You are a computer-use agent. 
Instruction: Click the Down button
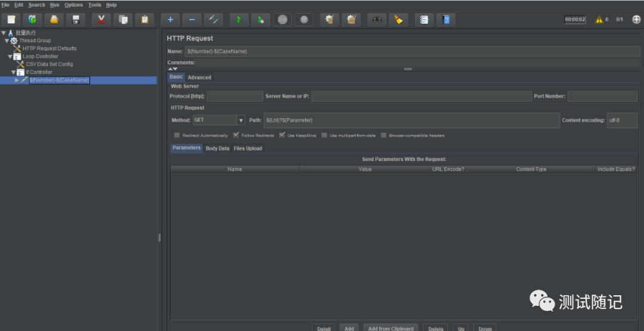pos(485,328)
